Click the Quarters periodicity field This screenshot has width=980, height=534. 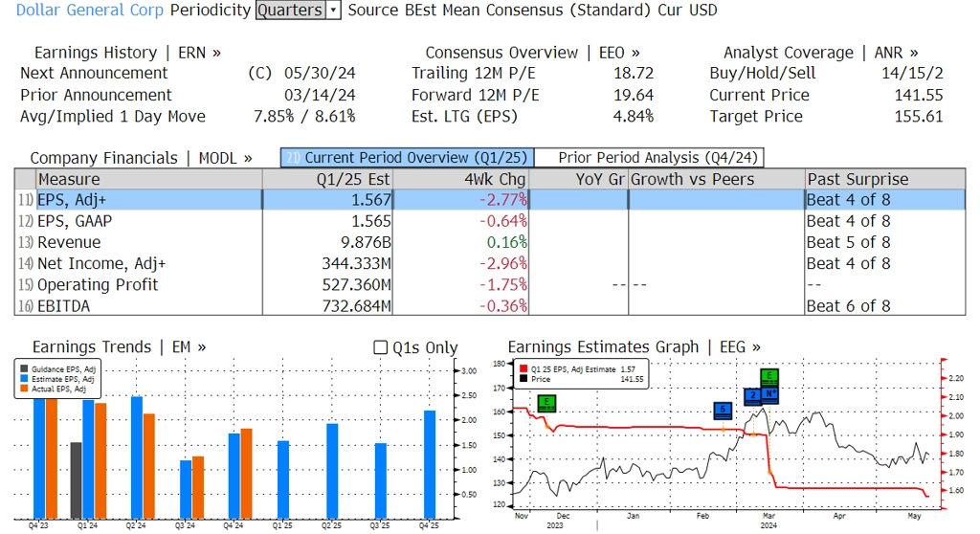(291, 10)
